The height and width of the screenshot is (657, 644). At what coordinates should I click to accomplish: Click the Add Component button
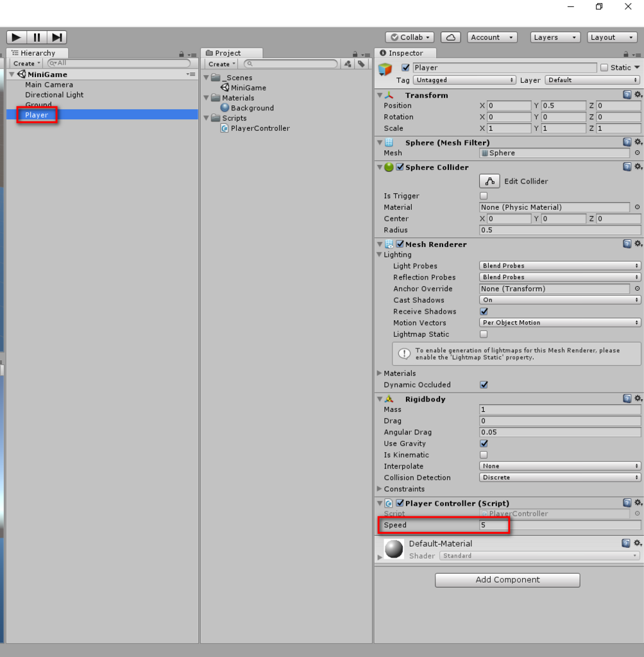(x=507, y=580)
